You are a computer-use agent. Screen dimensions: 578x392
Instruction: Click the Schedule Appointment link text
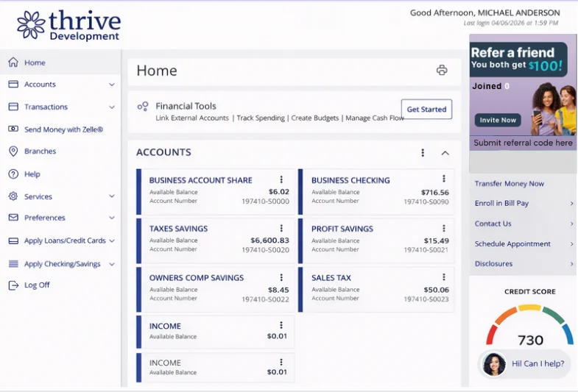[512, 243]
